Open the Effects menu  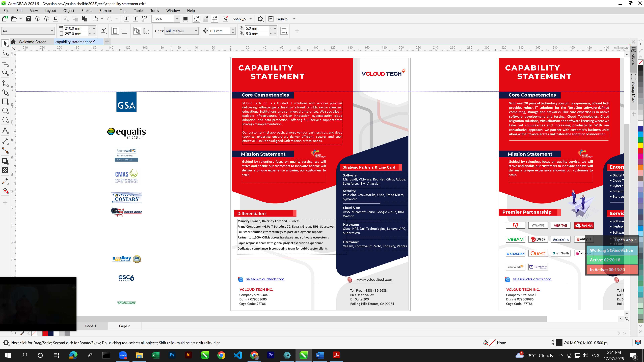pyautogui.click(x=87, y=11)
